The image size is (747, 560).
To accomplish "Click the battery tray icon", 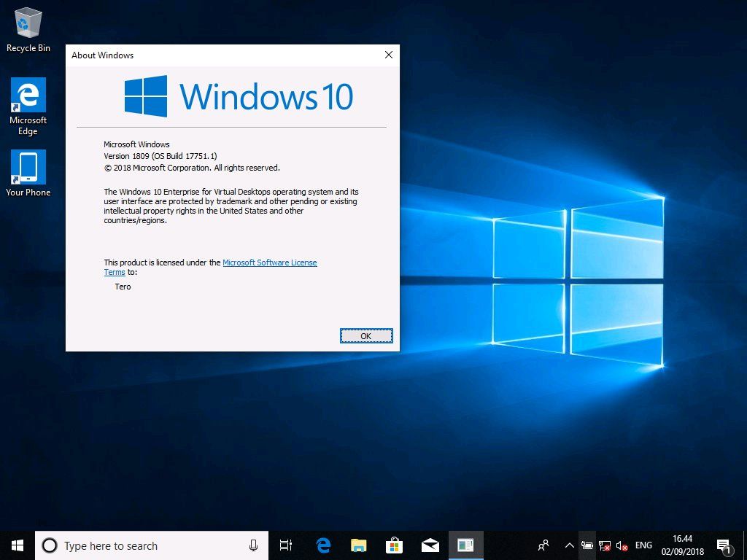I will tap(587, 545).
